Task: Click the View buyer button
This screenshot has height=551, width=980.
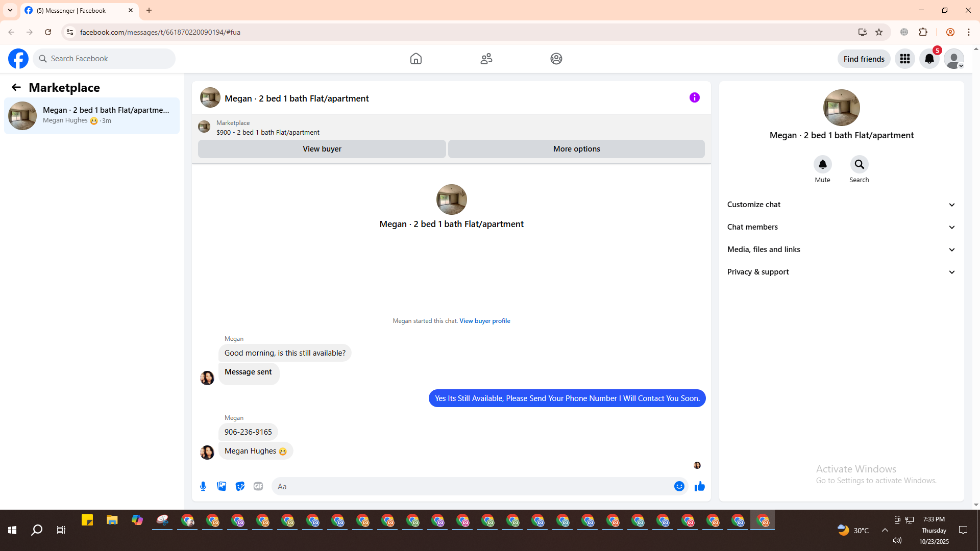Action: (322, 149)
